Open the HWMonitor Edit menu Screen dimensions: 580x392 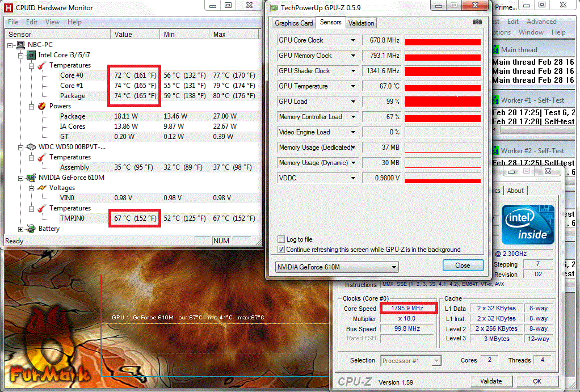[x=32, y=22]
